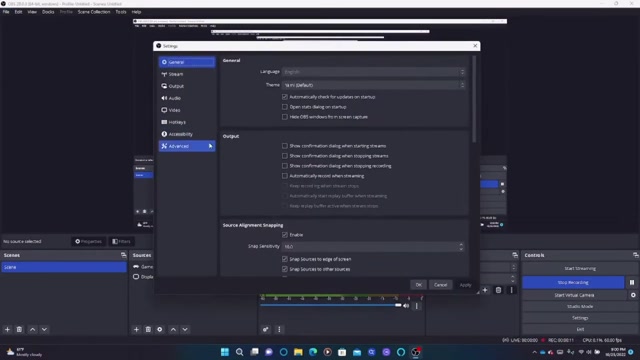This screenshot has width=640, height=360.
Task: Click Stop Recording in Controls
Action: click(x=573, y=282)
